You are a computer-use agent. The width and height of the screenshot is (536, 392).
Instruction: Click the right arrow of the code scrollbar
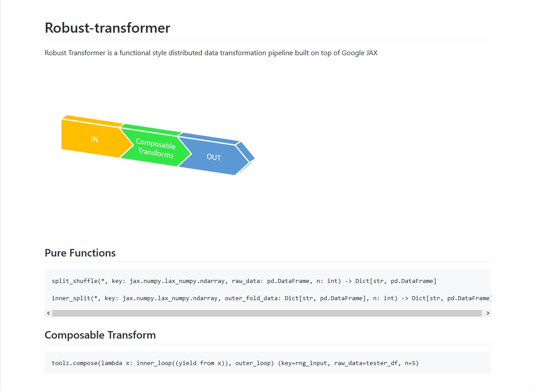click(488, 313)
